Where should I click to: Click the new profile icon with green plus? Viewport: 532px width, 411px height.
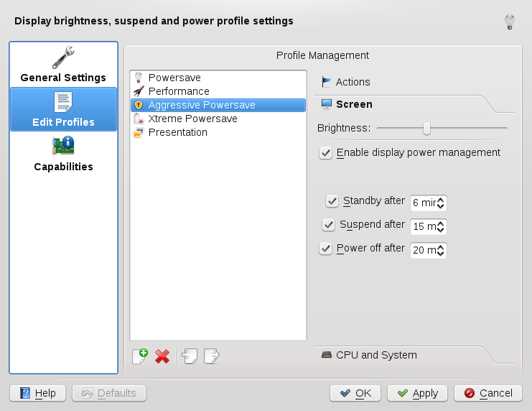[x=140, y=356]
